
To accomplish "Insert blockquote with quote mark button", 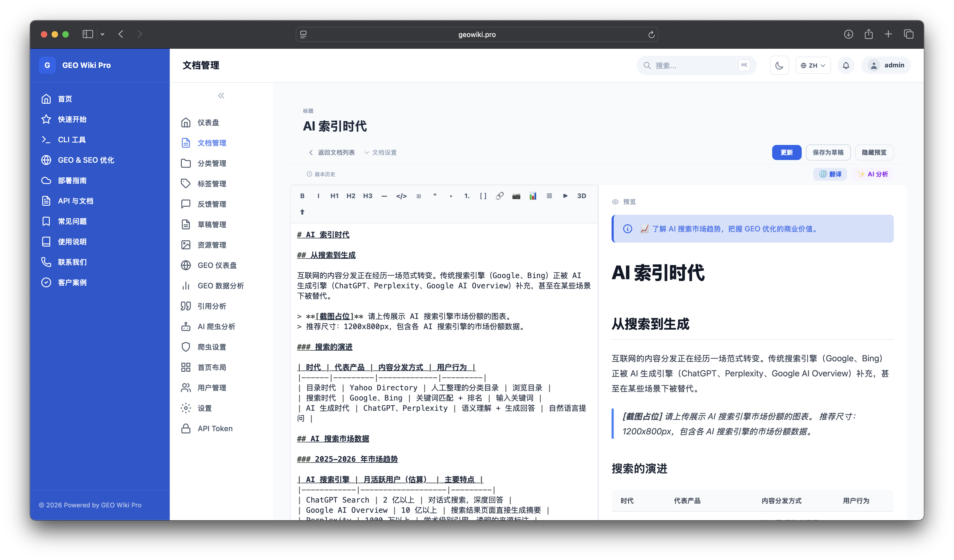I will [435, 196].
